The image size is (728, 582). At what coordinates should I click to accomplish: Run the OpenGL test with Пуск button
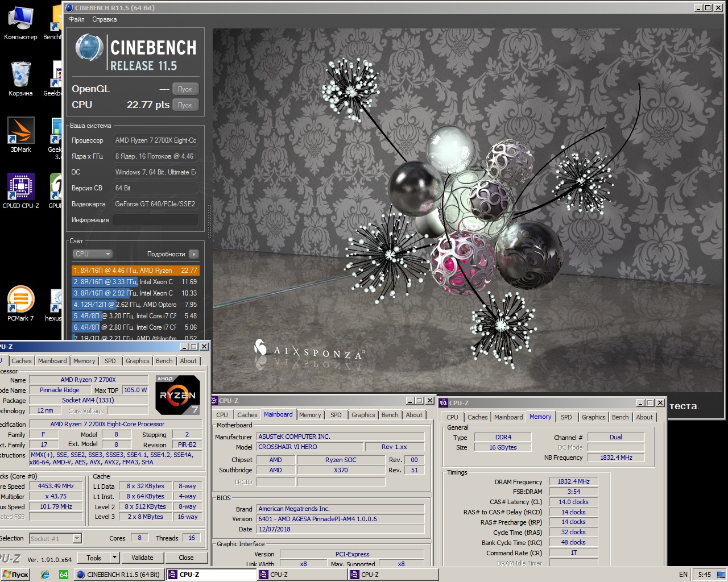pyautogui.click(x=185, y=89)
